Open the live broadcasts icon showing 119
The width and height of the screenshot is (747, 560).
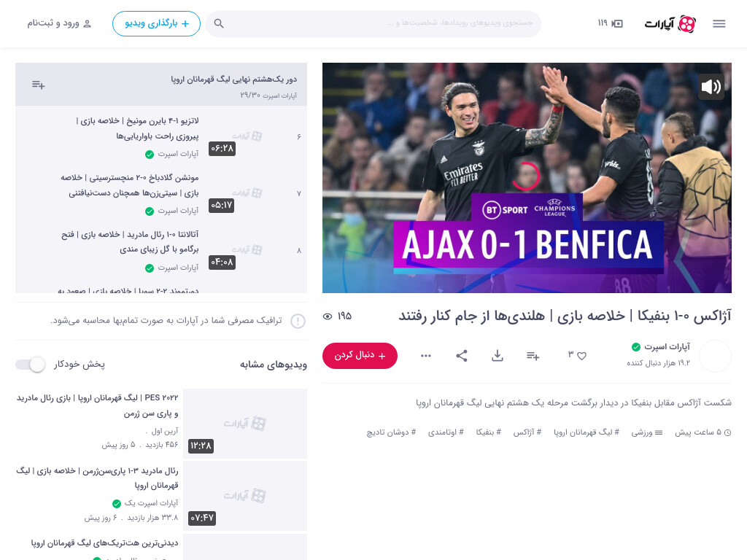point(611,23)
